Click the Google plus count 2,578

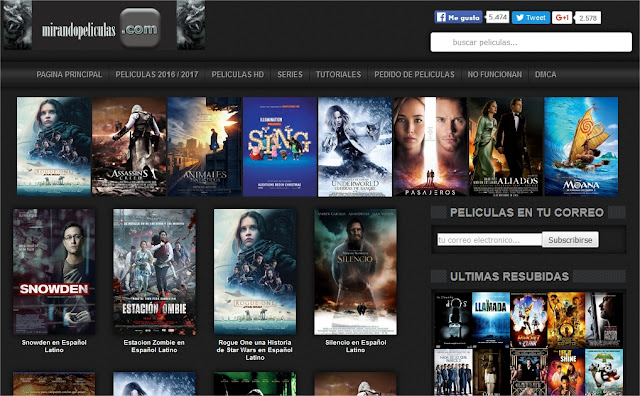588,18
